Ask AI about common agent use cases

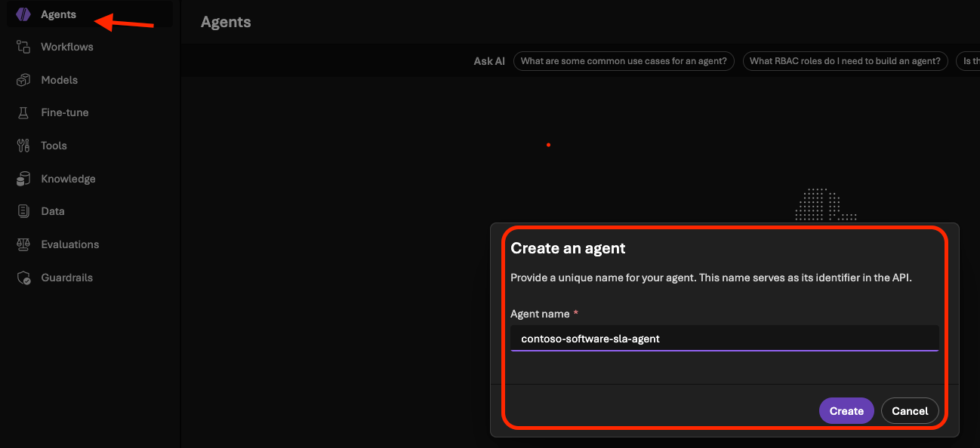pyautogui.click(x=624, y=61)
